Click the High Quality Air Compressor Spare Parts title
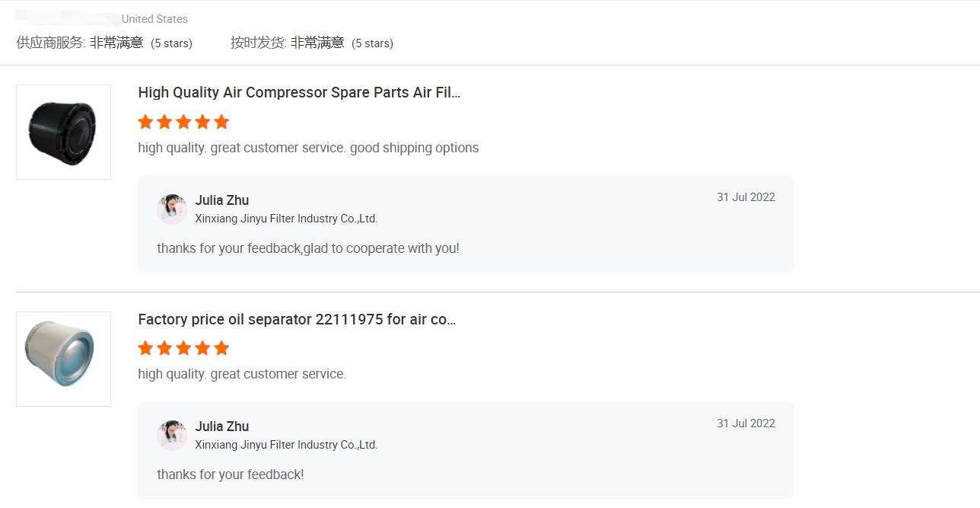Image resolution: width=980 pixels, height=508 pixels. 299,92
